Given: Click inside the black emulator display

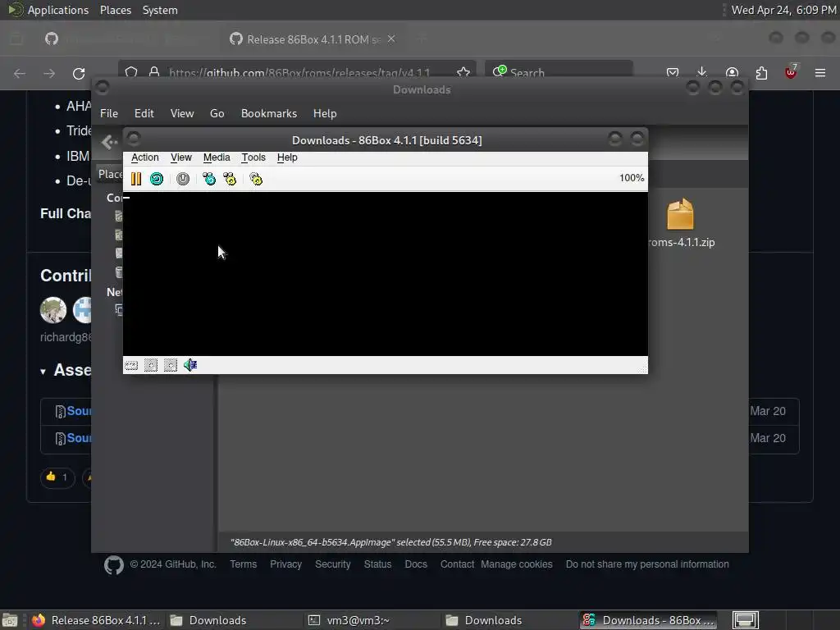Looking at the screenshot, I should coord(386,273).
